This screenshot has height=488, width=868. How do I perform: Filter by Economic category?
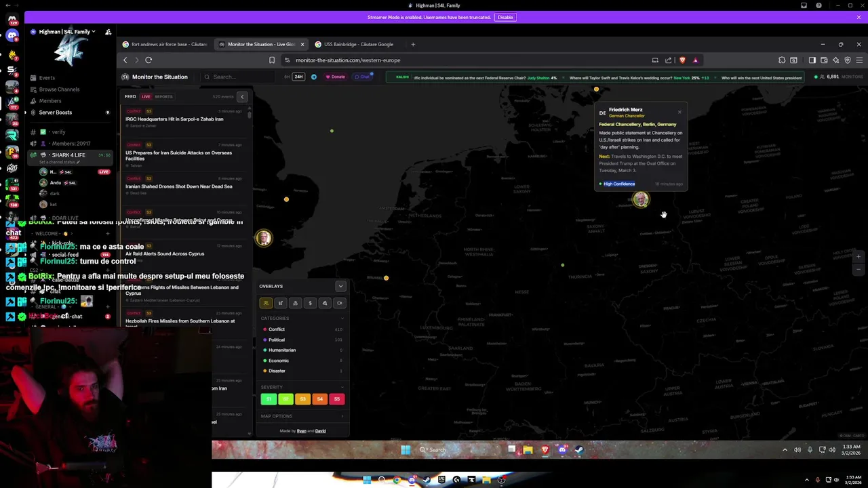pyautogui.click(x=278, y=361)
